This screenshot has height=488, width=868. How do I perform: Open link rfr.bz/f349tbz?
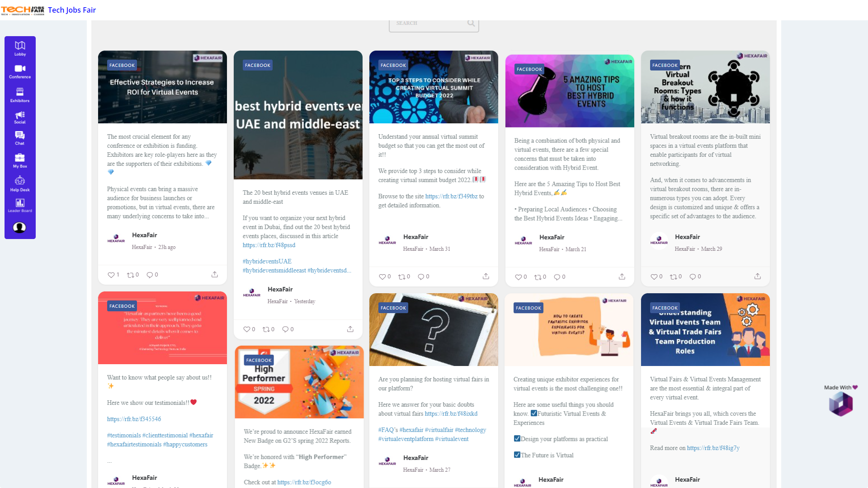pos(451,197)
